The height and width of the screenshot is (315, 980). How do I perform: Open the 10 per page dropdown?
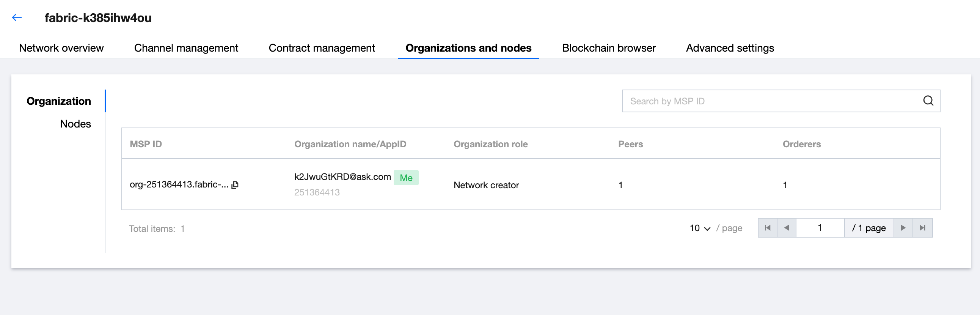click(700, 228)
